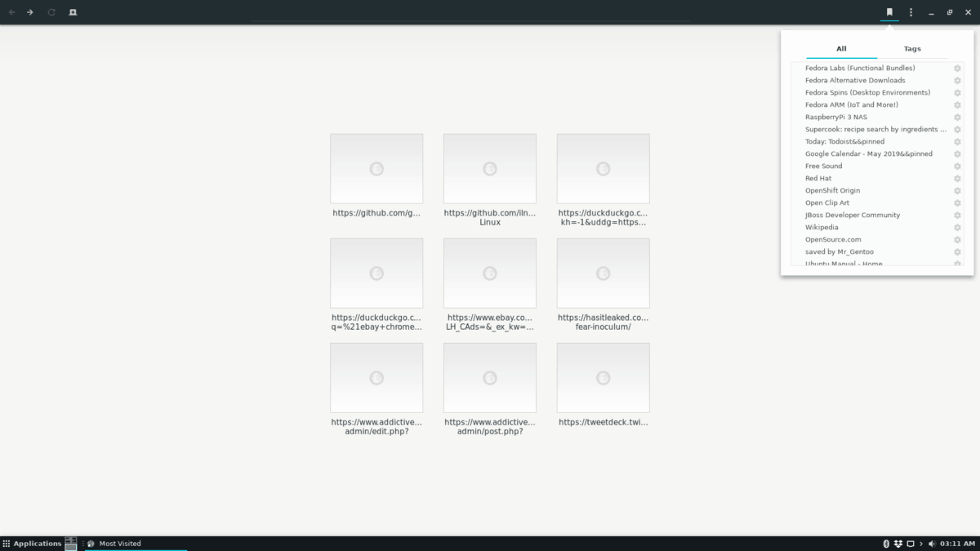Switch to the All bookmarks tab
This screenshot has width=980, height=551.
(841, 49)
